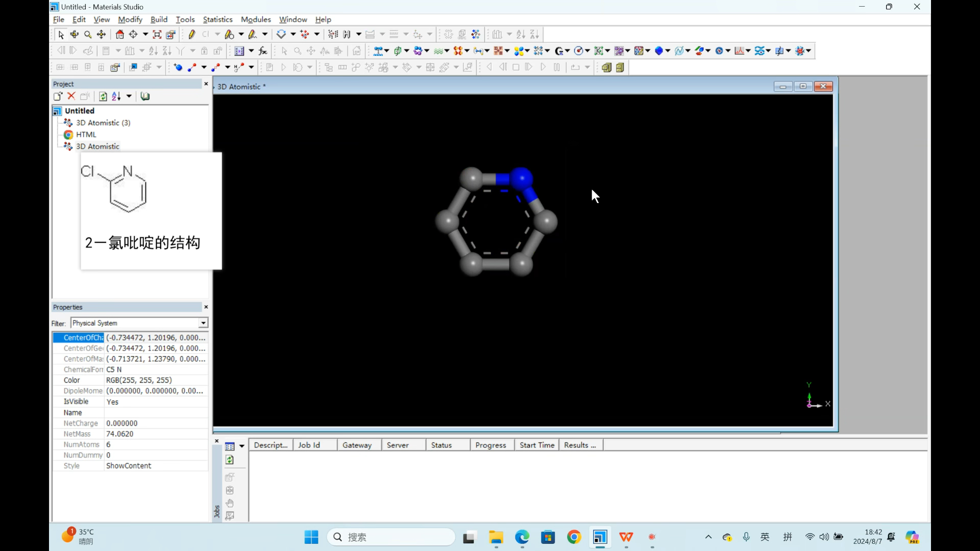Toggle the HTML document item
The image size is (980, 551).
[x=86, y=134]
